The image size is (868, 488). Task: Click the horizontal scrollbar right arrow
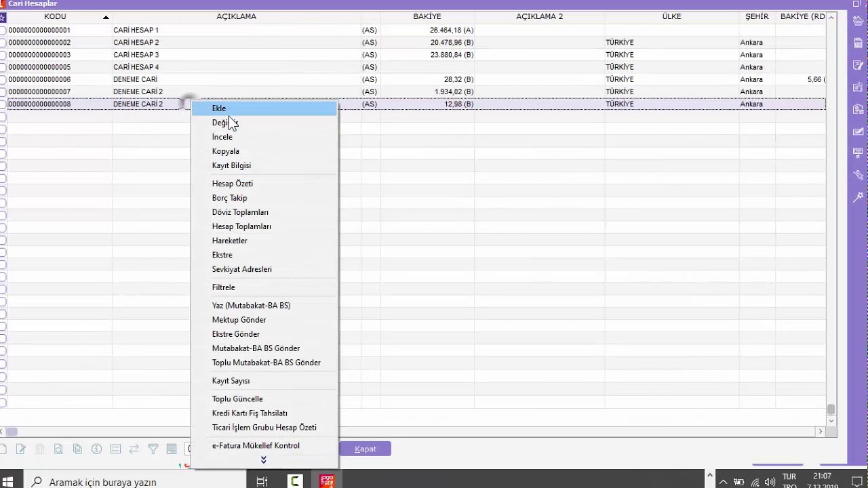(821, 431)
